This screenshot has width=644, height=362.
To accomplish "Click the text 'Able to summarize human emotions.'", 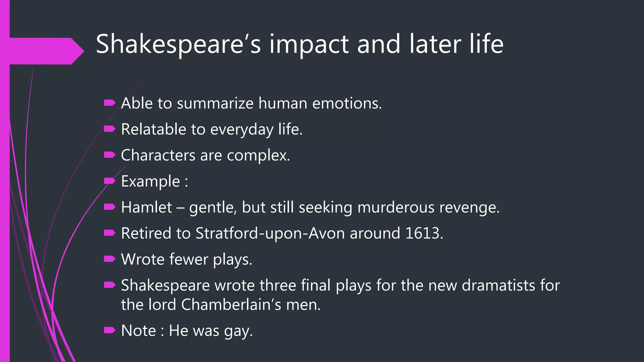I will (x=252, y=103).
